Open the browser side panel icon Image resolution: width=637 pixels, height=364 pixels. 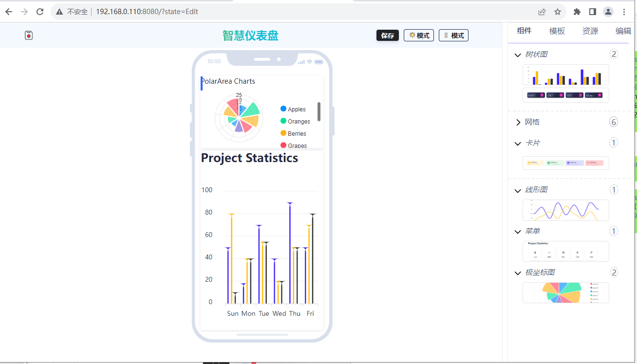click(593, 12)
